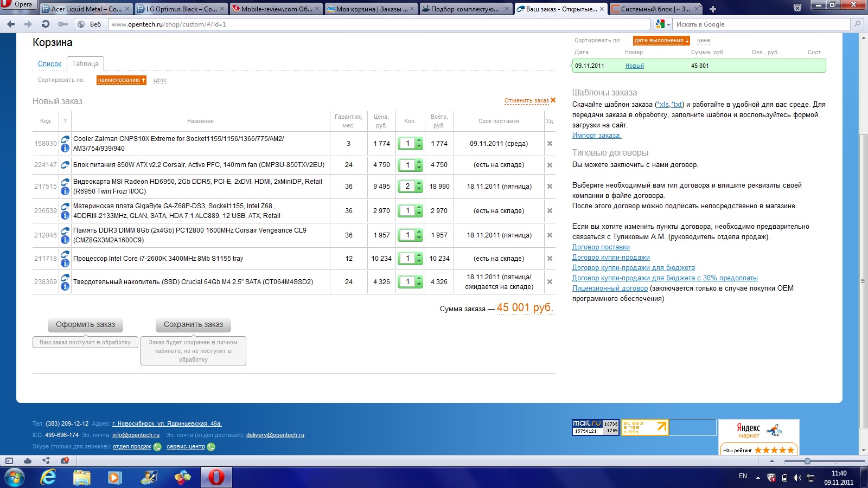Viewport: 868px width, 488px height.
Task: Open the Windows Start menu
Action: tap(14, 478)
